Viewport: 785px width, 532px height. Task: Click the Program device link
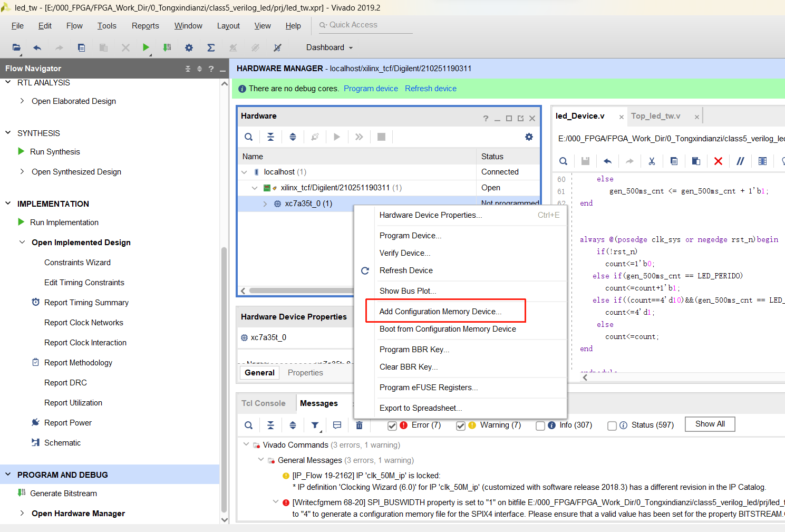pyautogui.click(x=371, y=89)
